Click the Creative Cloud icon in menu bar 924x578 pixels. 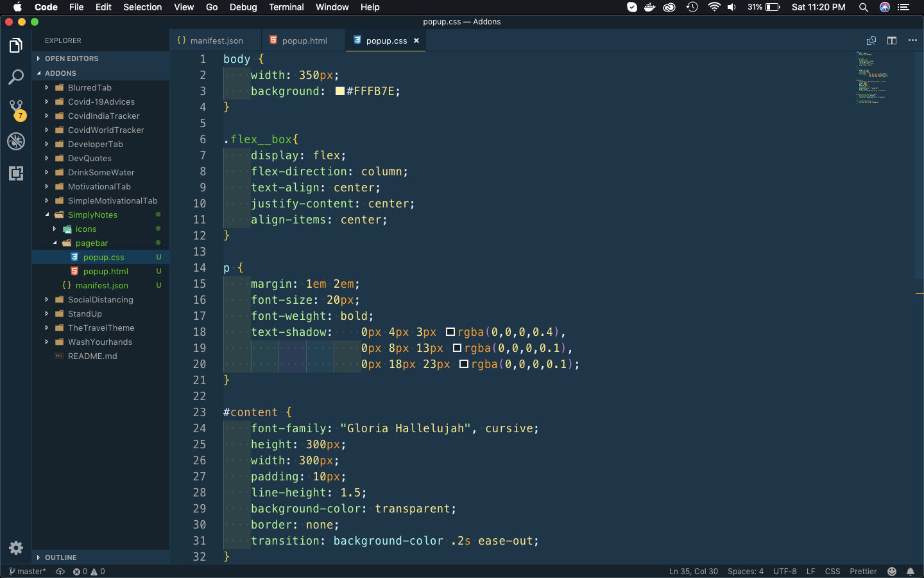click(669, 7)
